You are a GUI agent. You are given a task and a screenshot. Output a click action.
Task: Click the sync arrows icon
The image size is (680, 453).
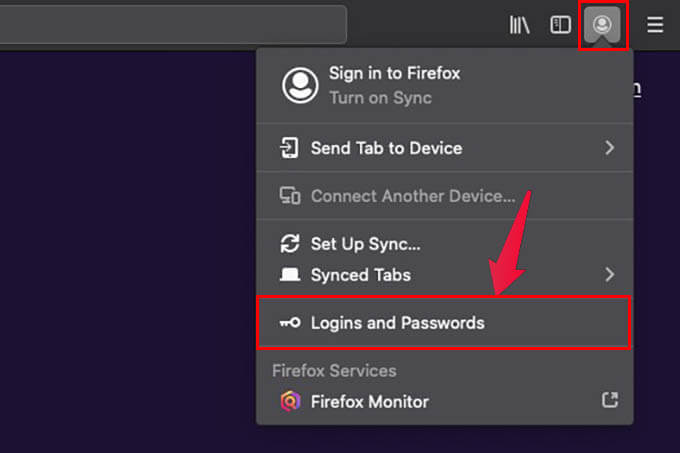(x=291, y=244)
